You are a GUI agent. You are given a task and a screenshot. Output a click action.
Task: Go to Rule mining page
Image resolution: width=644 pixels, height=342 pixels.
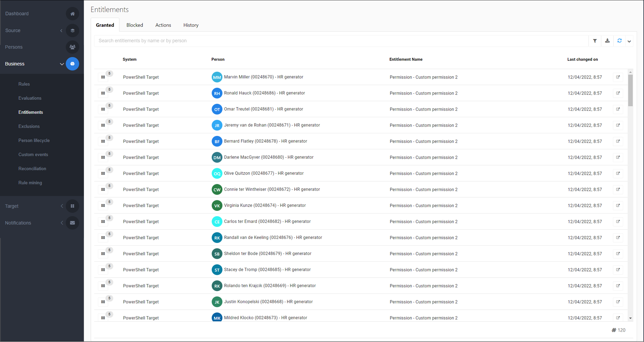pos(30,183)
